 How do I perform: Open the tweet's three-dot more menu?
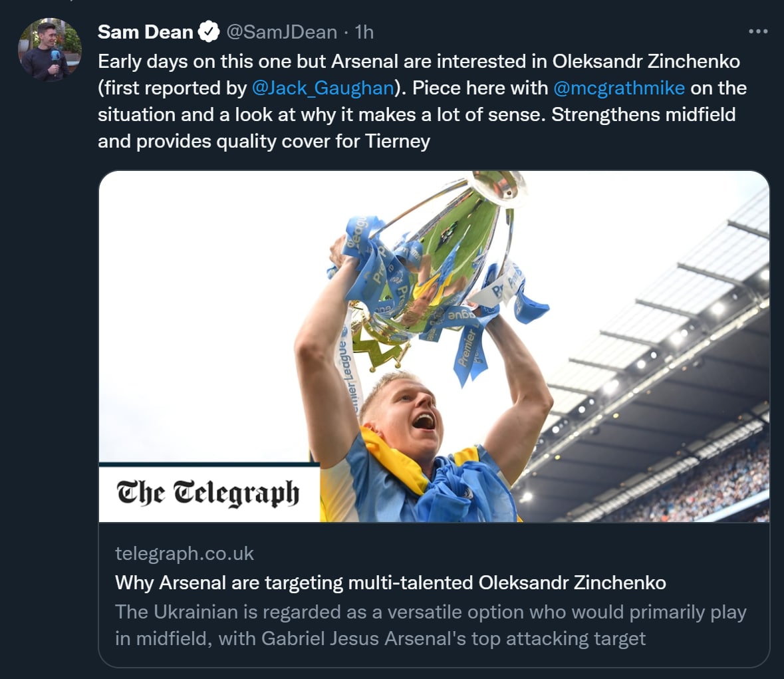point(758,32)
